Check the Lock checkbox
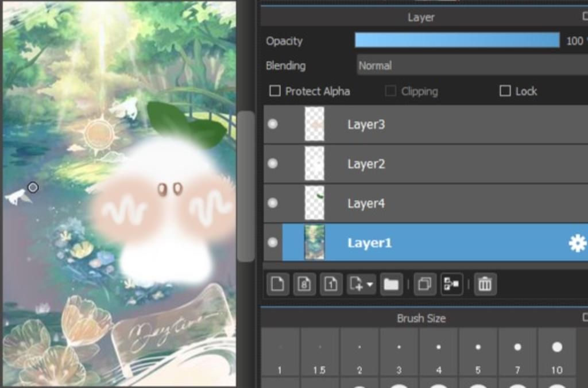The width and height of the screenshot is (588, 388). point(505,91)
